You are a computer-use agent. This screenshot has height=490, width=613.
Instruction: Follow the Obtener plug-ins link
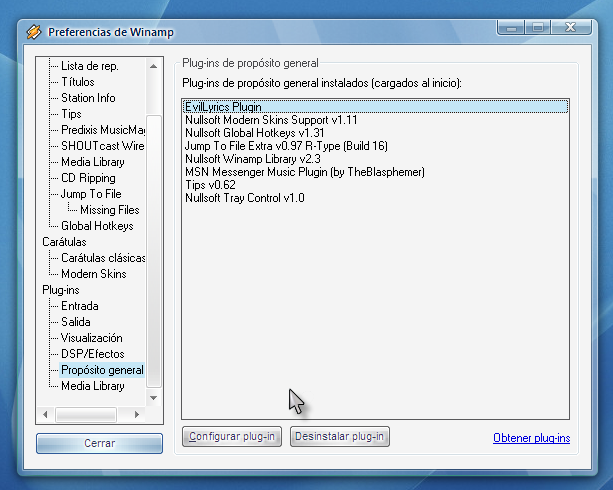[x=531, y=438]
